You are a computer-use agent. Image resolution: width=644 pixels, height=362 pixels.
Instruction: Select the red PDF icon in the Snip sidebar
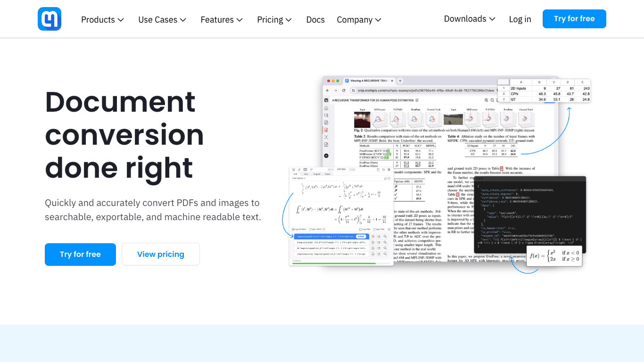pyautogui.click(x=326, y=130)
